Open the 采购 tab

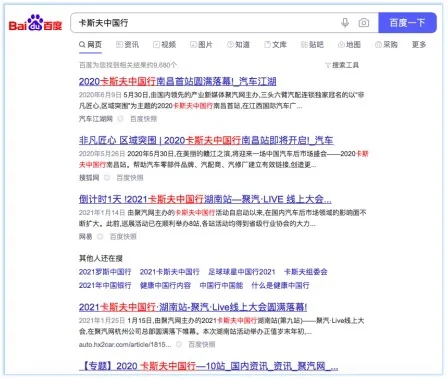click(386, 45)
